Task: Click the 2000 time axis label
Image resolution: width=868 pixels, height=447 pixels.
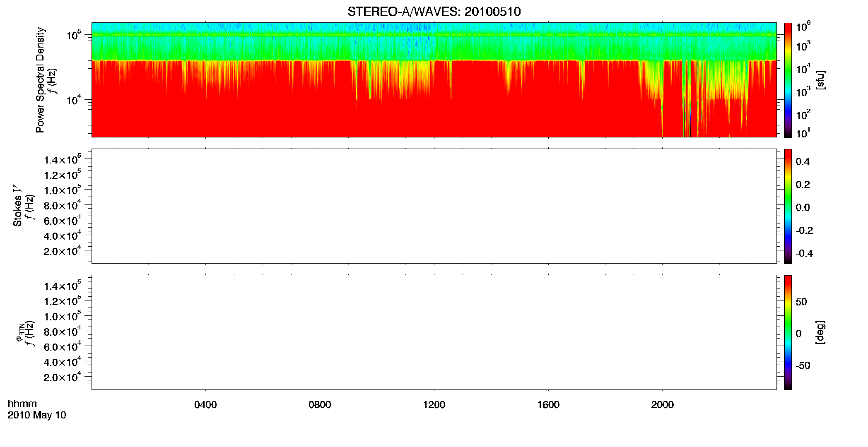Action: click(662, 405)
